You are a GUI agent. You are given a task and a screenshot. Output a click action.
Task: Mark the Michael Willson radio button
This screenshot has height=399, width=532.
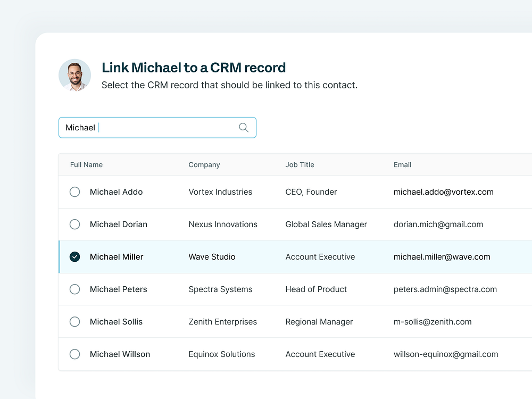pos(75,354)
